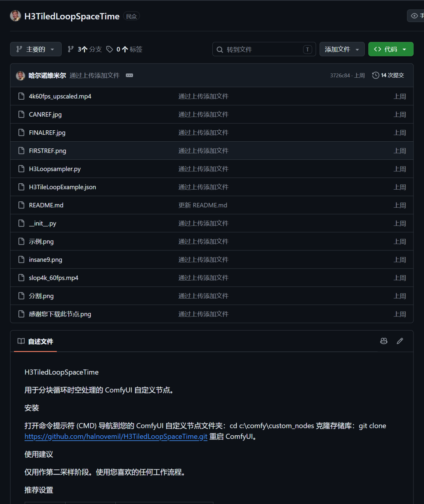Click the code brackets icon

click(x=377, y=49)
